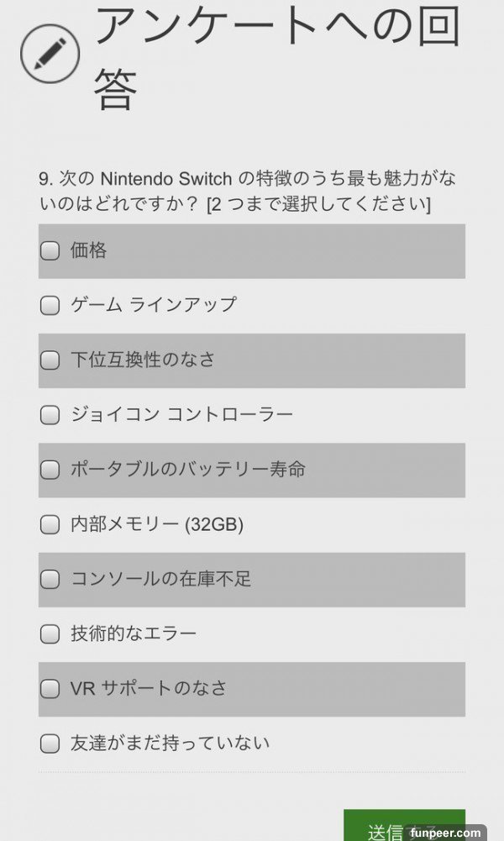504x841 pixels.
Task: Select the 技術的なエラー checkbox
Action: coord(50,633)
